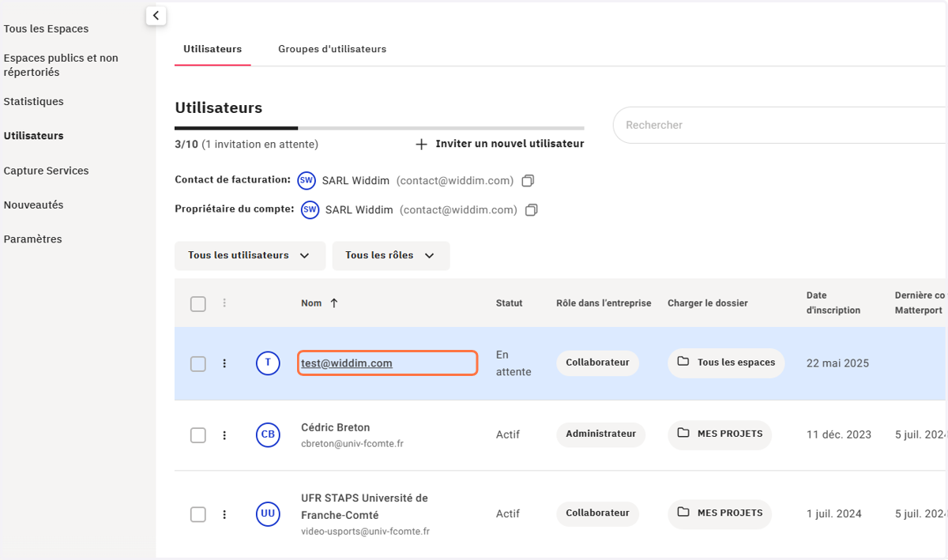Click the CB avatar of Cédric Breton
Image resolution: width=948 pixels, height=560 pixels.
268,435
